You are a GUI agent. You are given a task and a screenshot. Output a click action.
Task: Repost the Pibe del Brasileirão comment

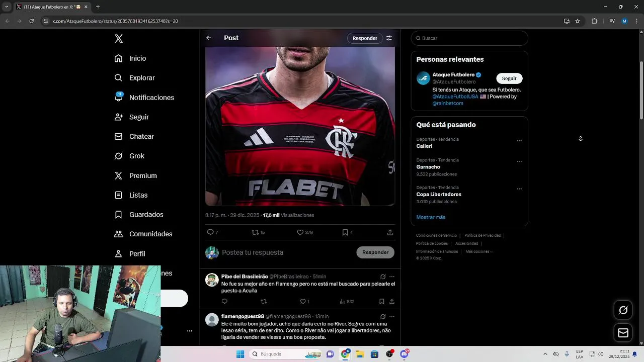[x=264, y=302]
